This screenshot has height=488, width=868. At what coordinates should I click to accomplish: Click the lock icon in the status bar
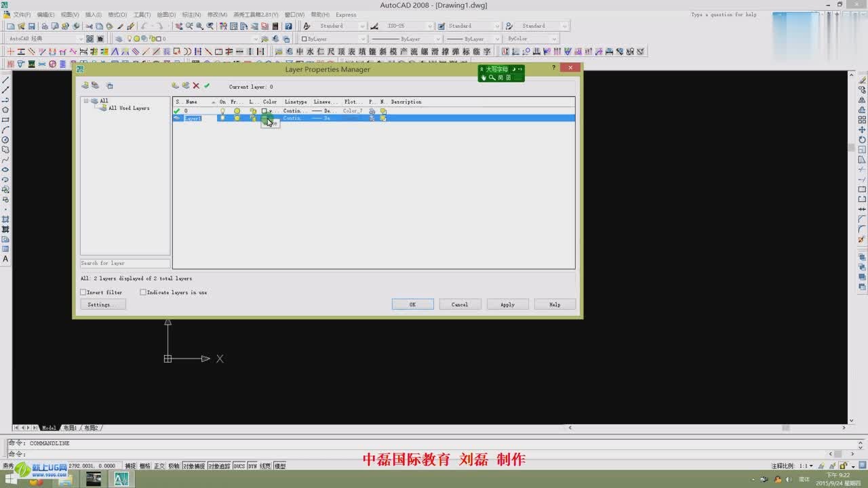842,466
